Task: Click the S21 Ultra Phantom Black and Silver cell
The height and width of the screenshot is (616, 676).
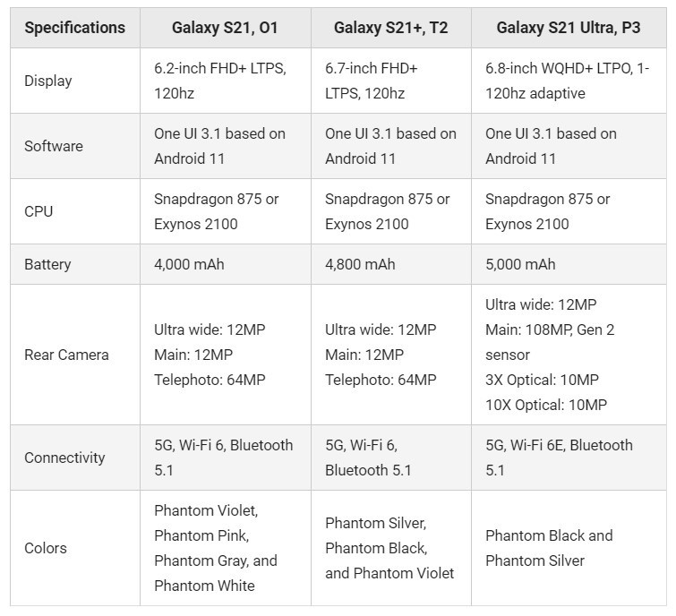Action: (x=549, y=548)
